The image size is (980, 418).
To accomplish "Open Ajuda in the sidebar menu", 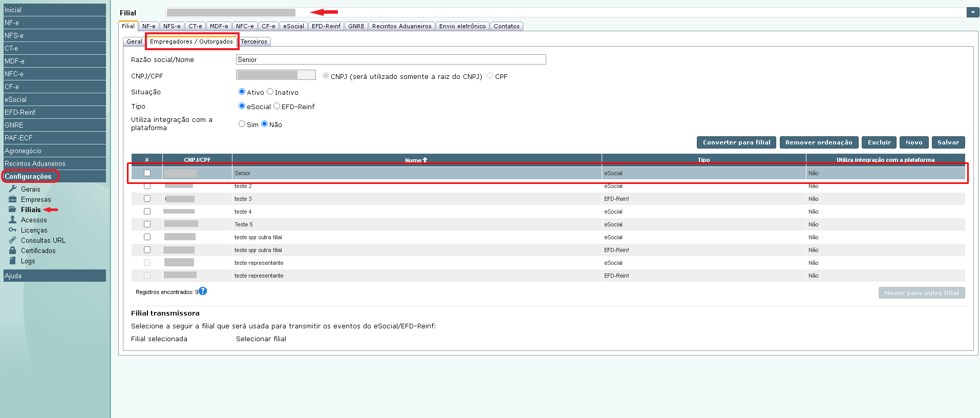I will click(x=55, y=276).
